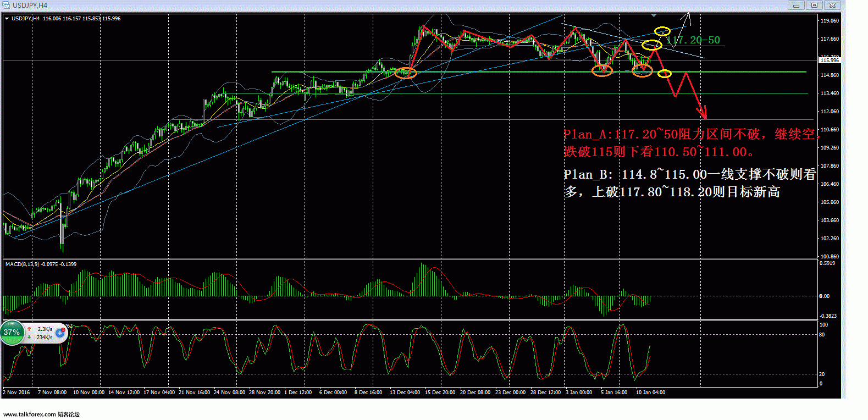This screenshot has width=868, height=420.
Task: Click the stochastic scale level 80
Action: (x=822, y=335)
